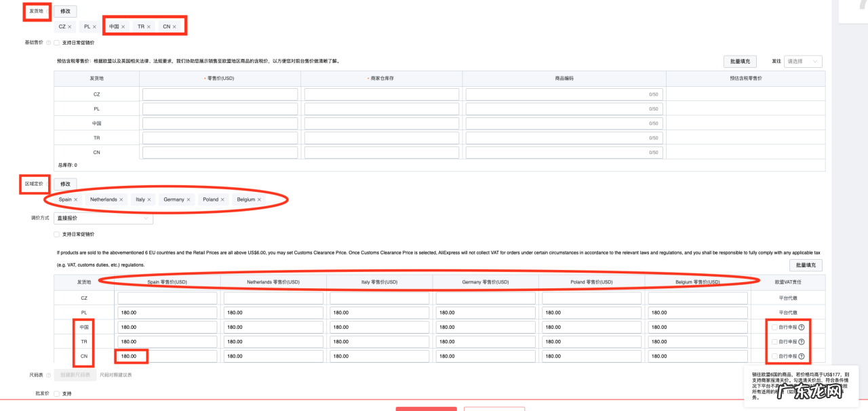868x411 pixels.
Task: Remove the Spain region tag
Action: point(76,199)
